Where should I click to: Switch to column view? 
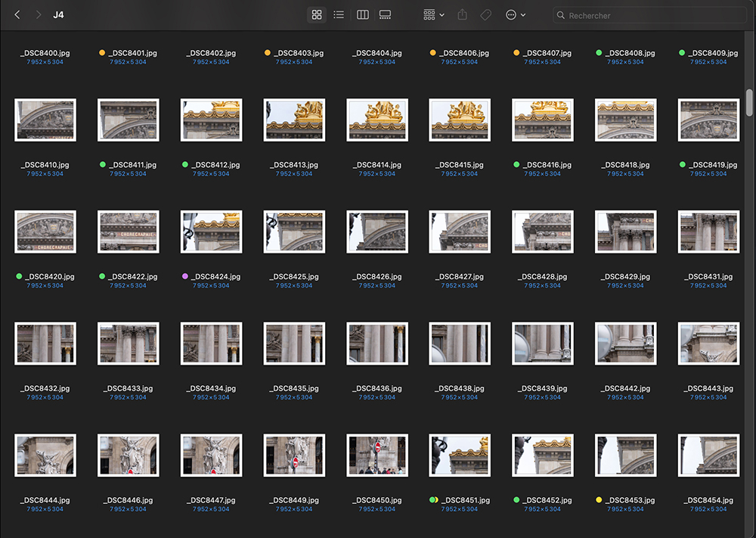pos(362,15)
